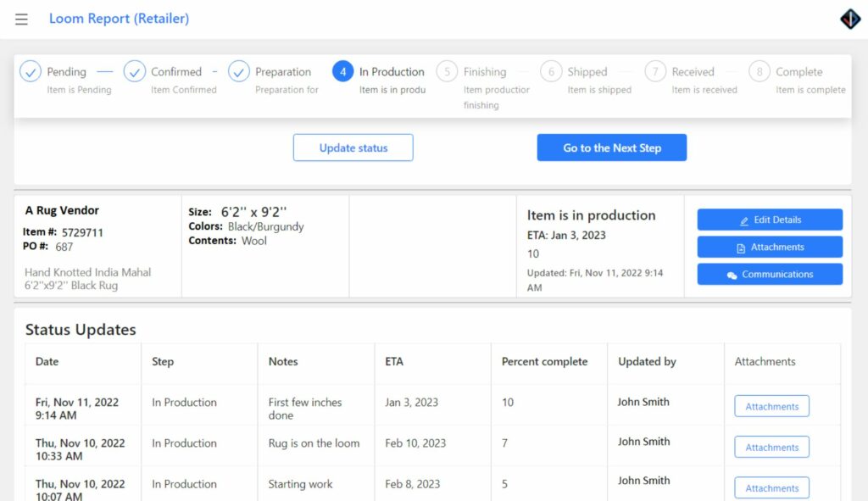Image resolution: width=868 pixels, height=501 pixels.
Task: Open the blue Attachments button with file icon
Action: click(770, 247)
